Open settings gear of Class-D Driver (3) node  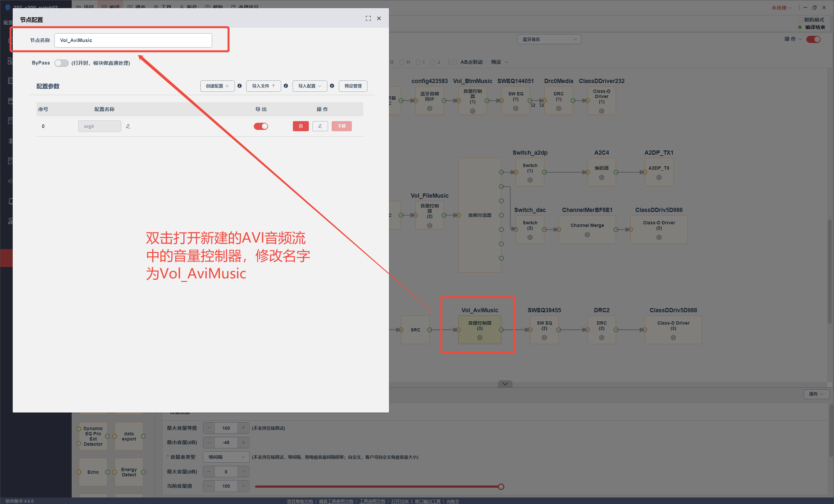point(673,338)
